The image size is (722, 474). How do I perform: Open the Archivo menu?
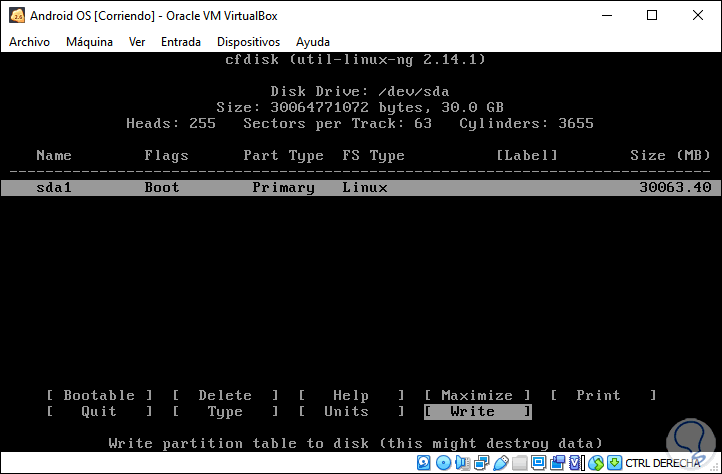pyautogui.click(x=29, y=42)
